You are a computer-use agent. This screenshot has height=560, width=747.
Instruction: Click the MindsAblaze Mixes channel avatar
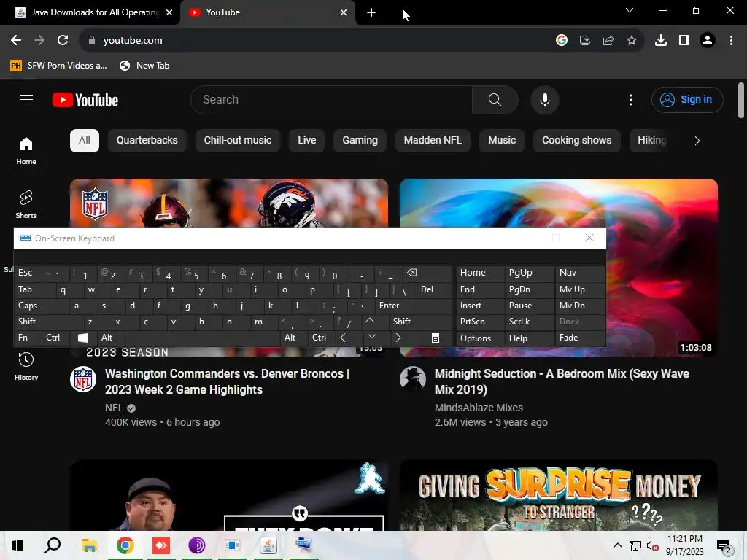tap(413, 379)
